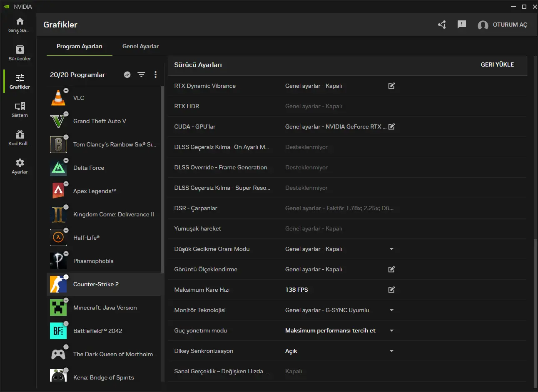This screenshot has height=392, width=538.
Task: Click the "Sürücü Ayarları" heading
Action: [198, 65]
